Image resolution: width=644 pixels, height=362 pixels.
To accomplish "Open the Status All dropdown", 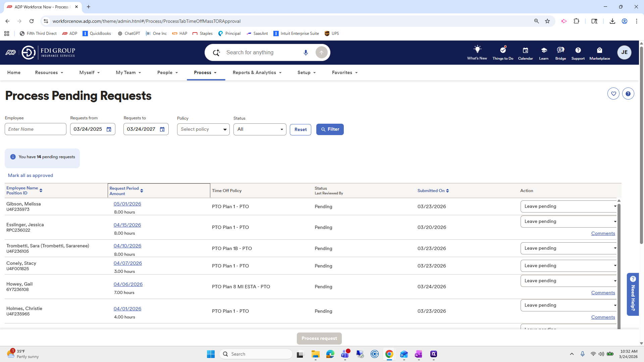I will tap(260, 129).
